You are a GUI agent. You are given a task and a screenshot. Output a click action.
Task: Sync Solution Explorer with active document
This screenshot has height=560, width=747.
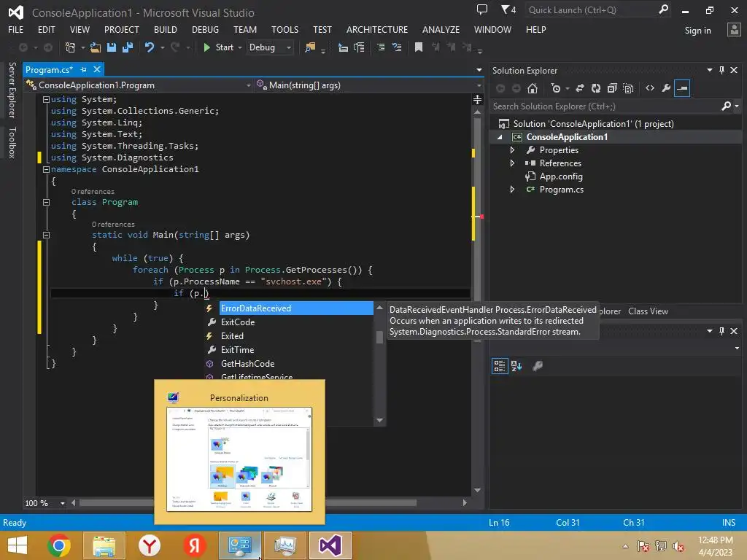tap(580, 88)
